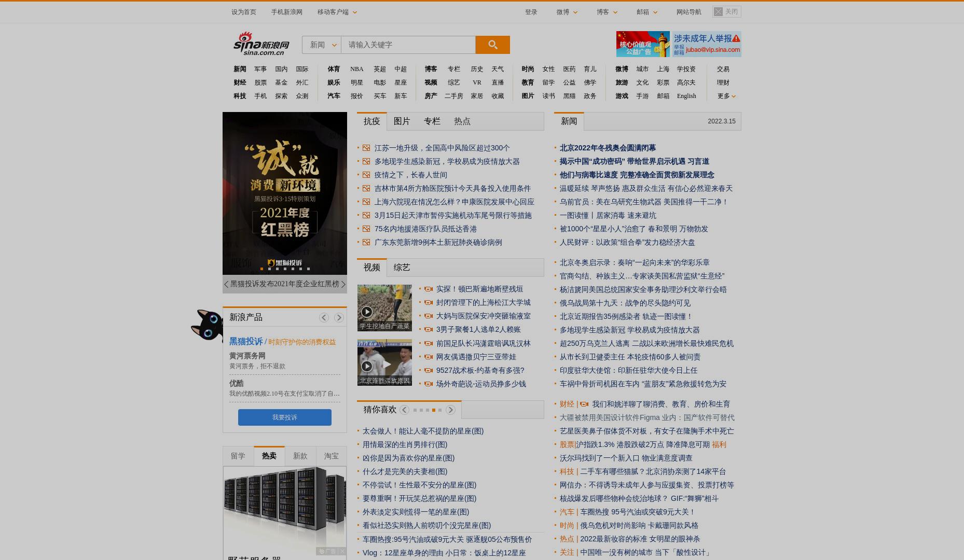Open the 北京2022年冬残奥会圆满闭幕 headline
The height and width of the screenshot is (560, 964).
pos(608,148)
